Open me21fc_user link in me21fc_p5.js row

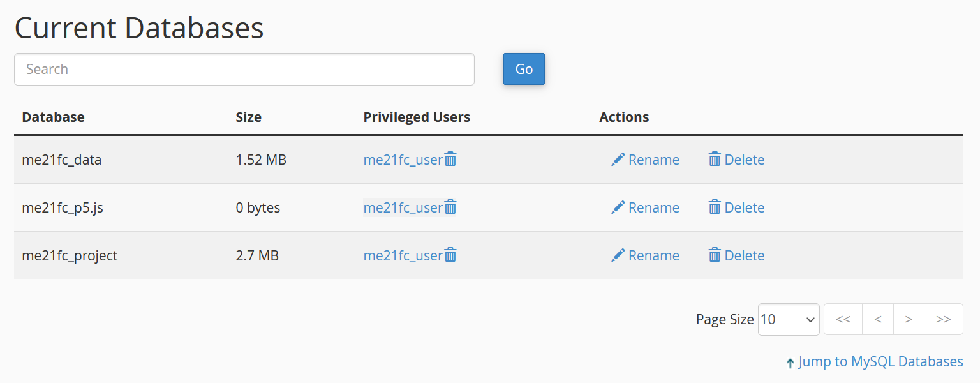click(403, 207)
